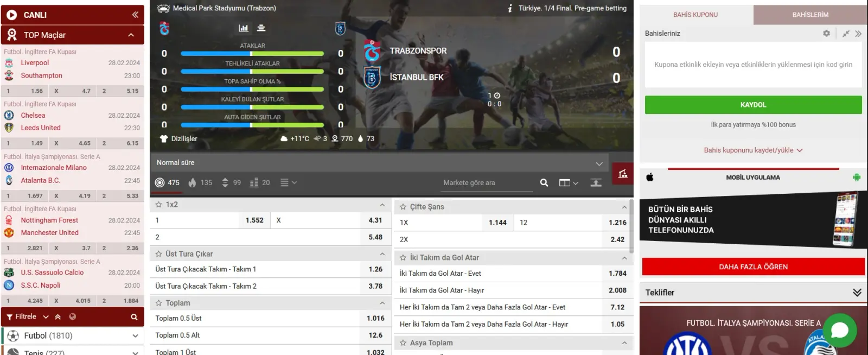Screen dimensions: 868x355
Task: Open the Liverpool vs Southampton match
Action: pos(72,69)
